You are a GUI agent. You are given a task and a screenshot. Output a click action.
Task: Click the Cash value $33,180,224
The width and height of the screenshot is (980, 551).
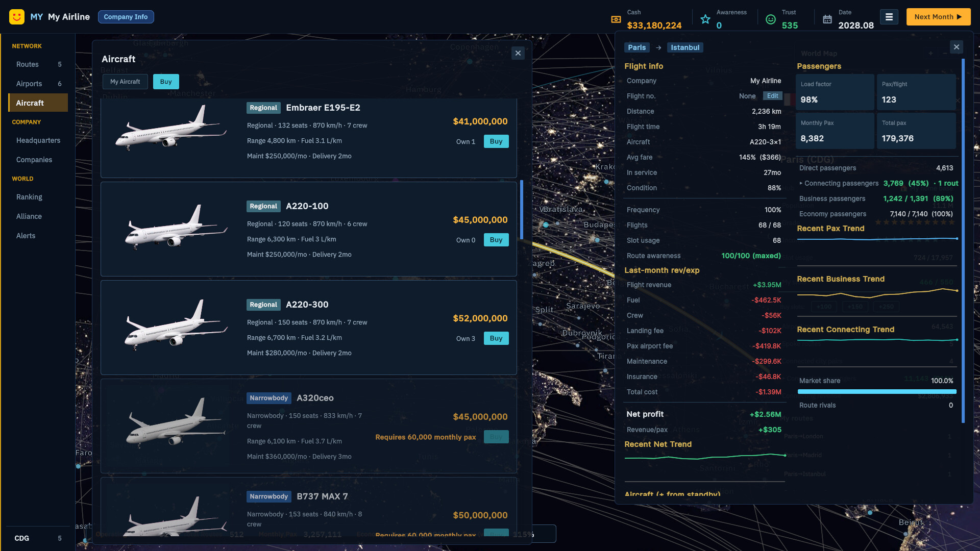click(x=654, y=26)
